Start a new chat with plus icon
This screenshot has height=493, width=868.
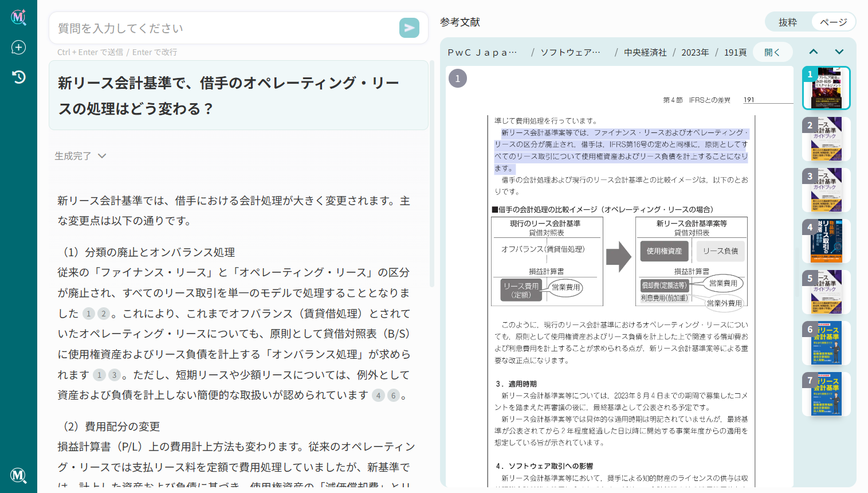coord(18,48)
